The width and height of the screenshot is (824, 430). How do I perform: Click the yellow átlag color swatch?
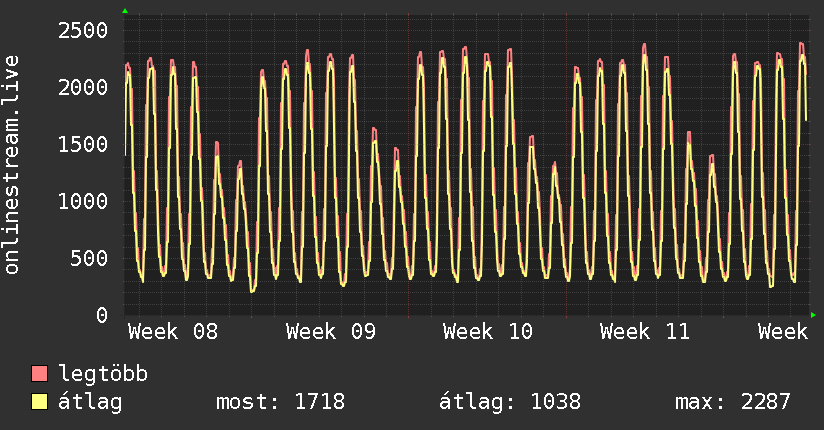40,402
